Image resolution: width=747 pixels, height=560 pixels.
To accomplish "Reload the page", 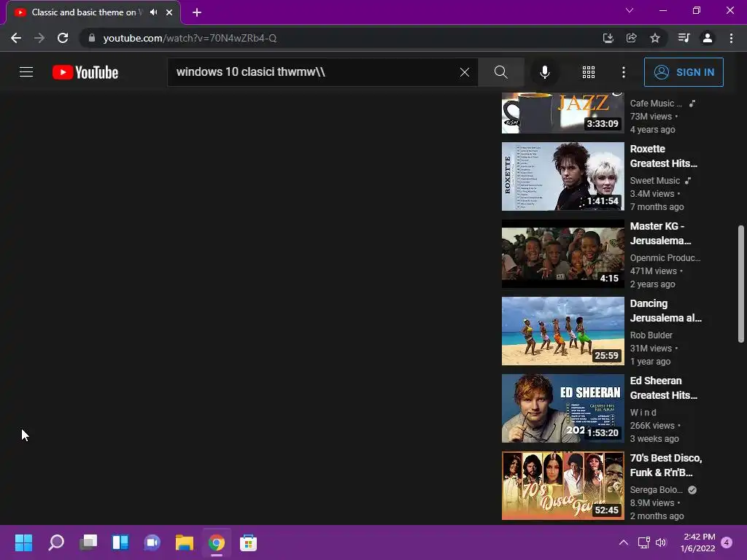I will click(63, 38).
